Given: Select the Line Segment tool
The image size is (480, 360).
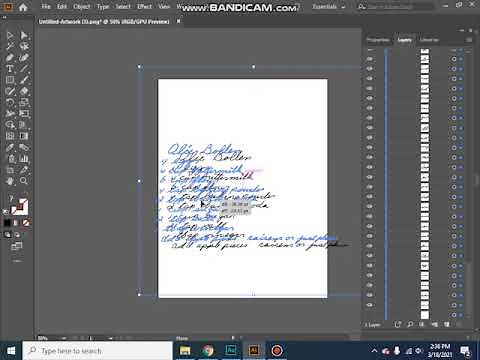Looking at the screenshot, I should pyautogui.click(x=24, y=69).
